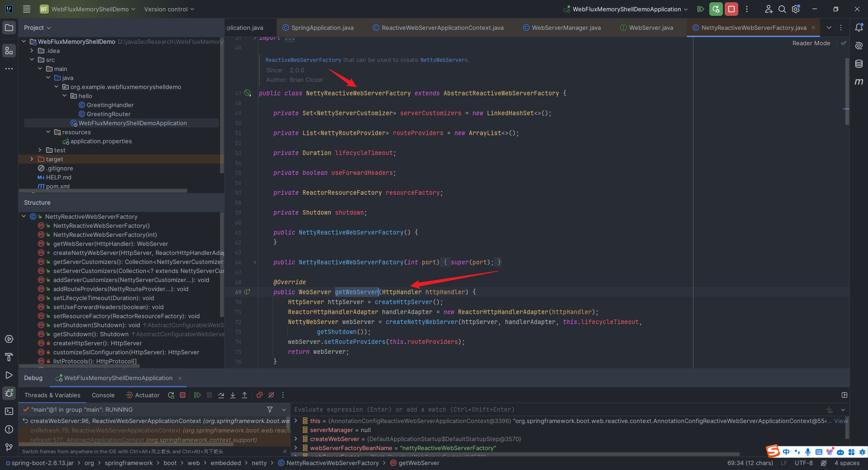The height and width of the screenshot is (470, 868).
Task: Stop the running application via the red title-bar button
Action: pyautogui.click(x=731, y=9)
